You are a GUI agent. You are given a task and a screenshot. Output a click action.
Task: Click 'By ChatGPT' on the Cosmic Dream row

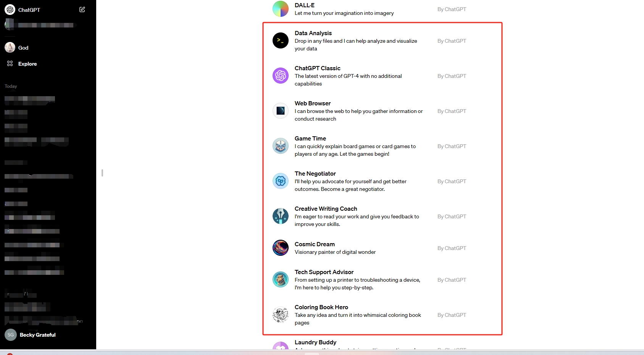pos(452,248)
